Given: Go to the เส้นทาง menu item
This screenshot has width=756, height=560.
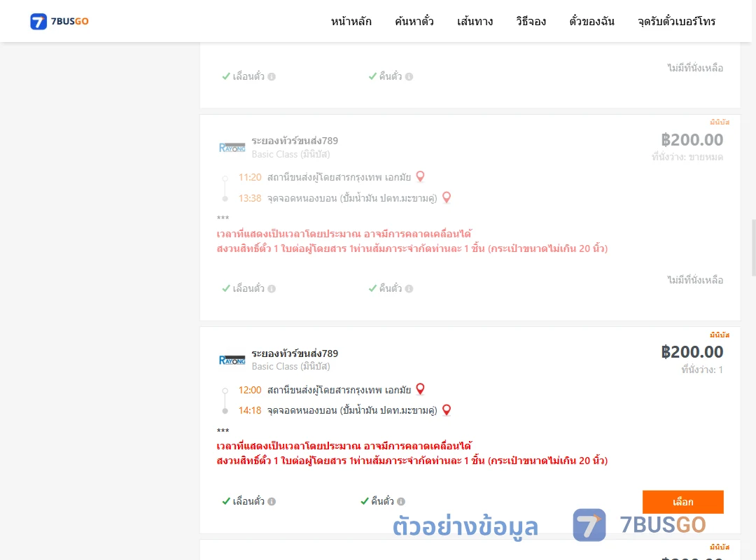Looking at the screenshot, I should [475, 21].
